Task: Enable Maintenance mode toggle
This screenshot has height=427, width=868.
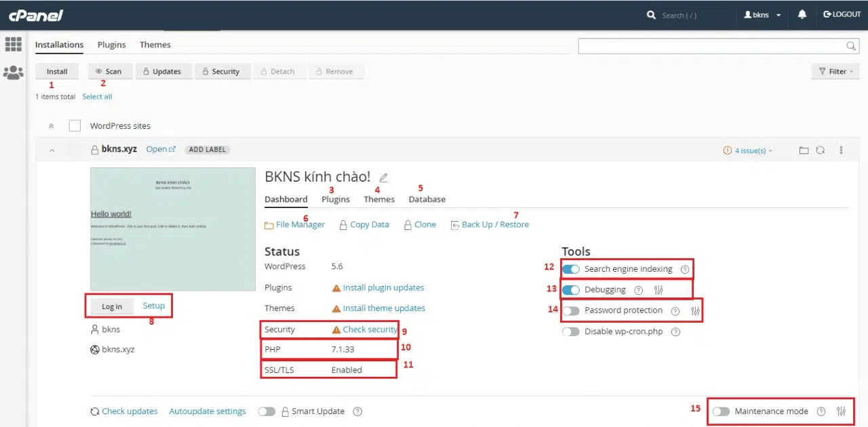Action: [721, 411]
